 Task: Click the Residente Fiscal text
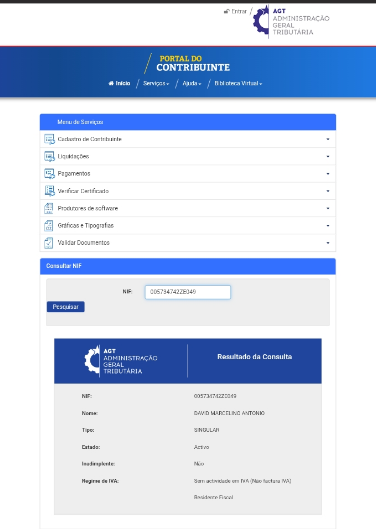coord(213,497)
